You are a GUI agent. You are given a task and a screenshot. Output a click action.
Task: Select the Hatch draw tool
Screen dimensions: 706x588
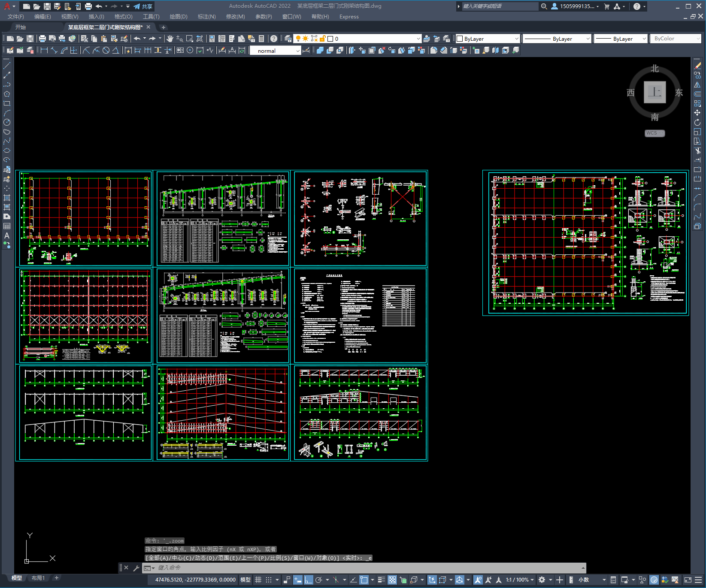(x=7, y=198)
